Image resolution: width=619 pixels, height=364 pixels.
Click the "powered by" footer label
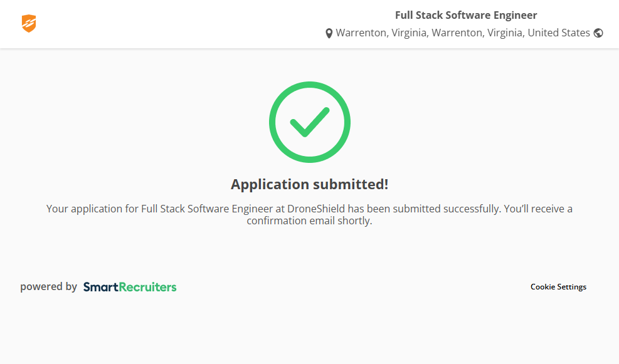pos(48,287)
